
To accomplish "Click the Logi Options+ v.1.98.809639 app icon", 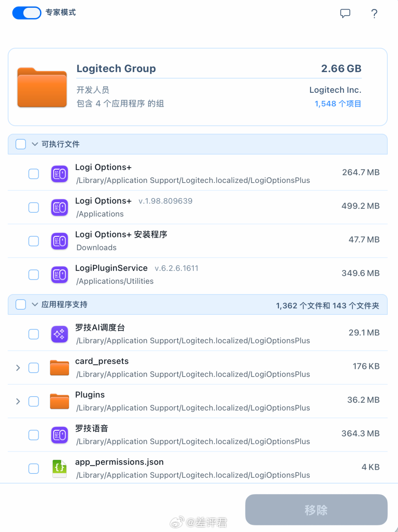I will 59,207.
